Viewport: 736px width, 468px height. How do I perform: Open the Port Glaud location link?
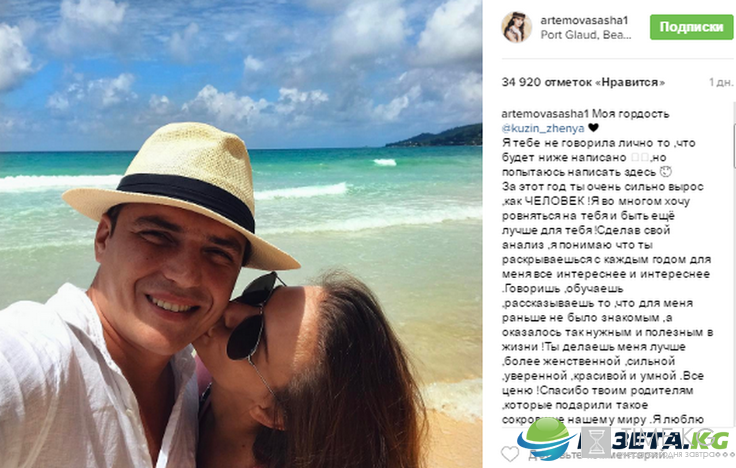[x=585, y=35]
